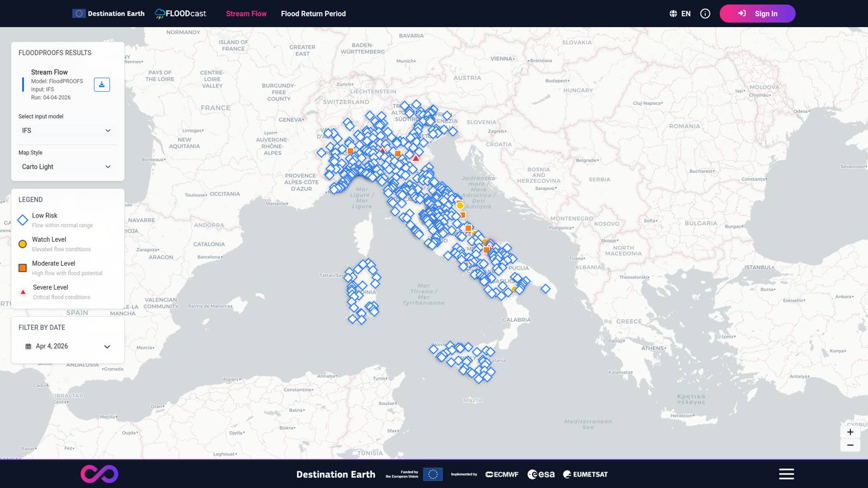This screenshot has width=868, height=488.
Task: Click the 'Implemented by' footer text
Action: (464, 474)
